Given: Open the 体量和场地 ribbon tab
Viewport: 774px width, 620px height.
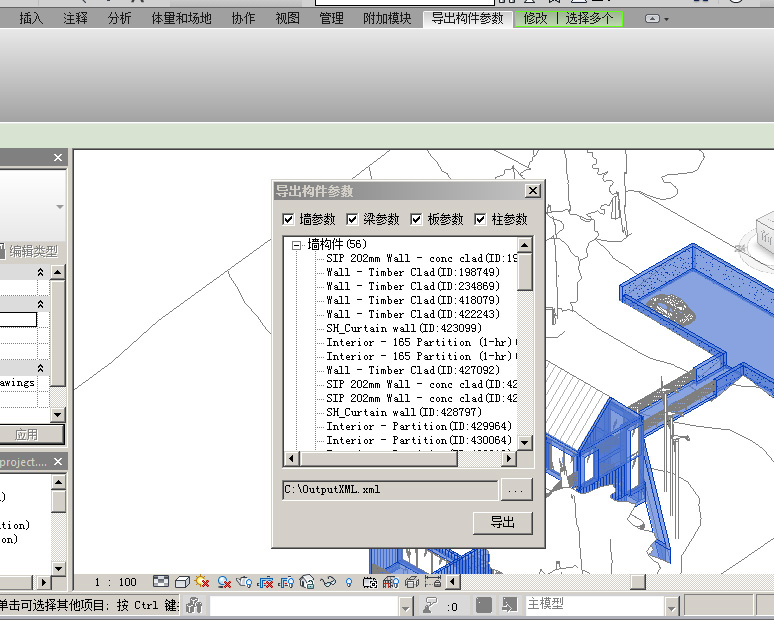Looking at the screenshot, I should pos(181,18).
